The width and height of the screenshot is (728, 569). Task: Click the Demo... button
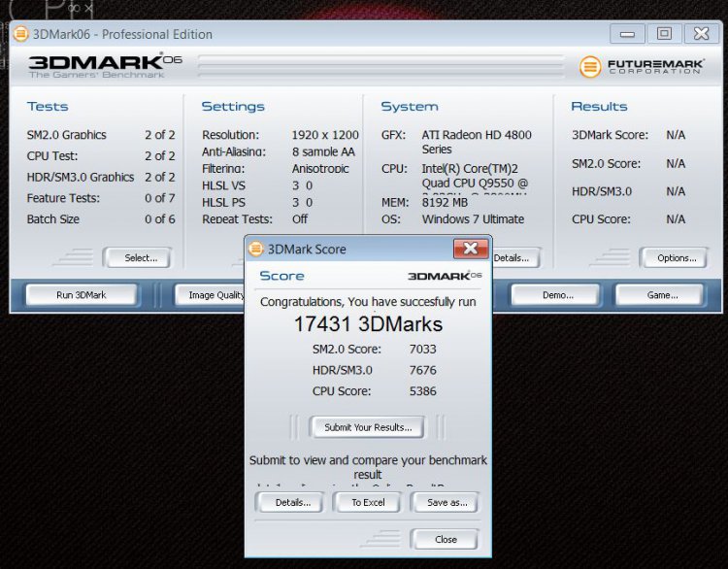555,295
